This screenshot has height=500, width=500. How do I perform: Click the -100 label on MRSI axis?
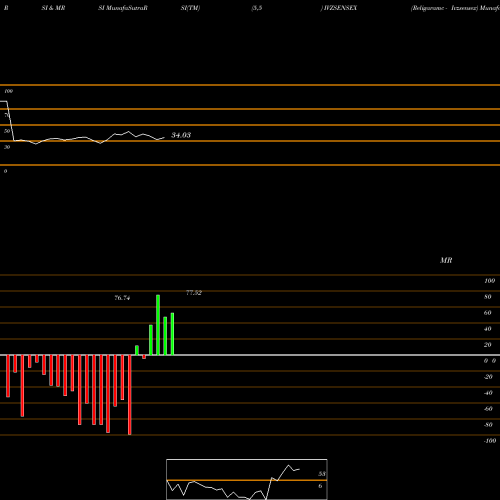tap(490, 441)
